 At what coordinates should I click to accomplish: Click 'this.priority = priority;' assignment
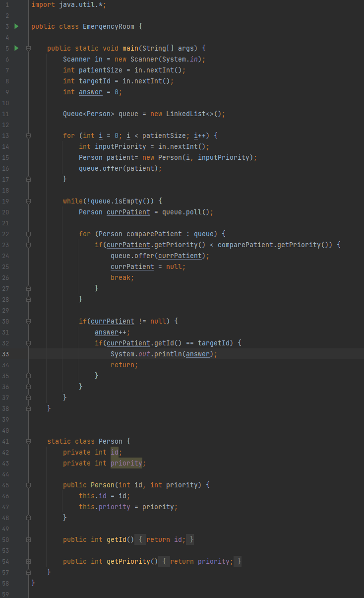[128, 507]
